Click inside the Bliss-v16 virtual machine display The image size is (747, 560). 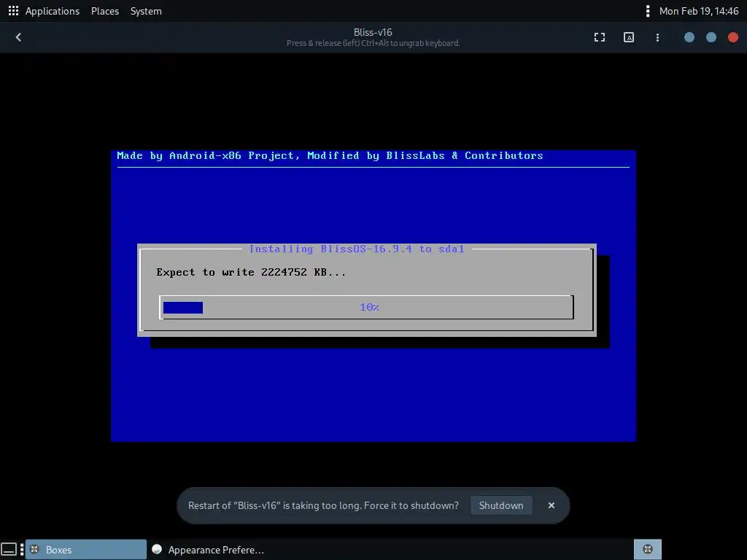pos(373,296)
